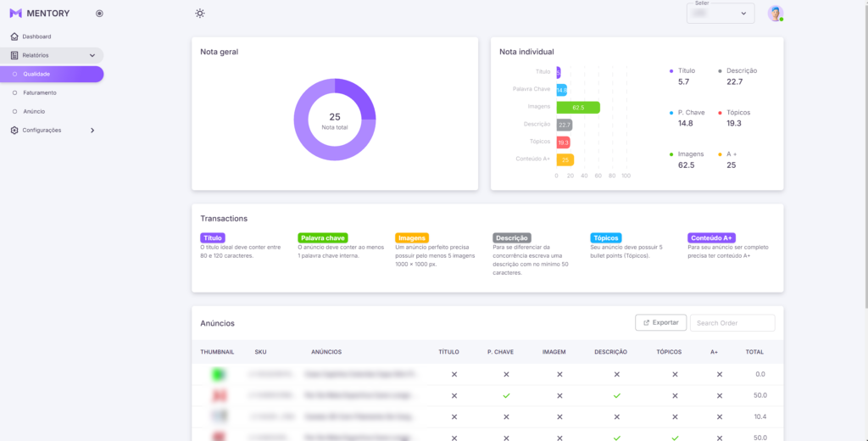Sort table by TOTAL column header
The image size is (868, 441).
click(x=754, y=351)
